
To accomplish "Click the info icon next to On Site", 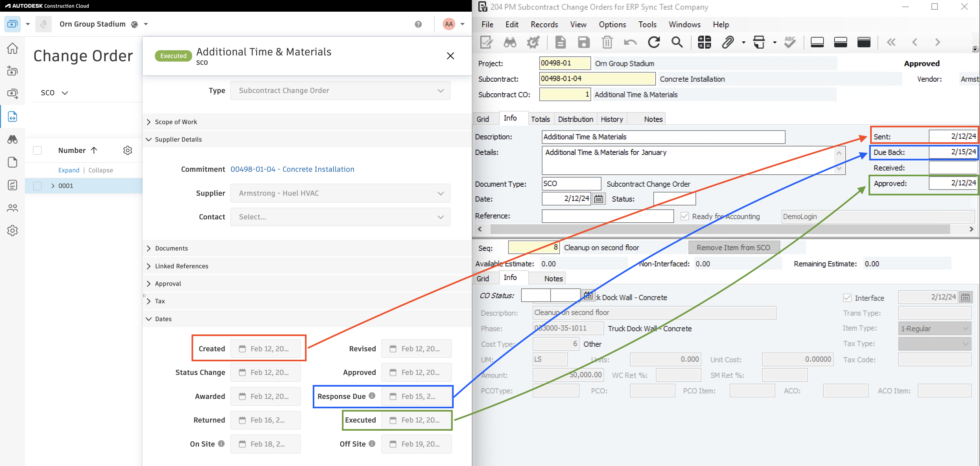I will (221, 444).
